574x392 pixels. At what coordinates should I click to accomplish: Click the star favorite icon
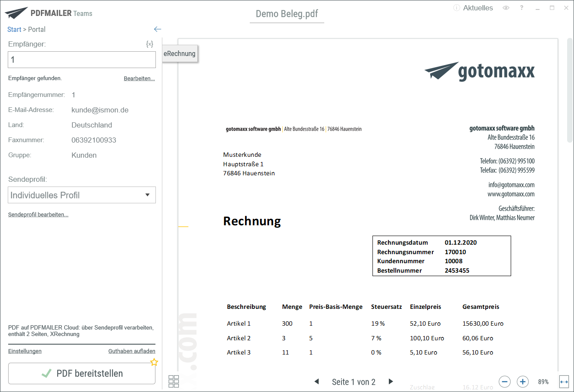154,362
